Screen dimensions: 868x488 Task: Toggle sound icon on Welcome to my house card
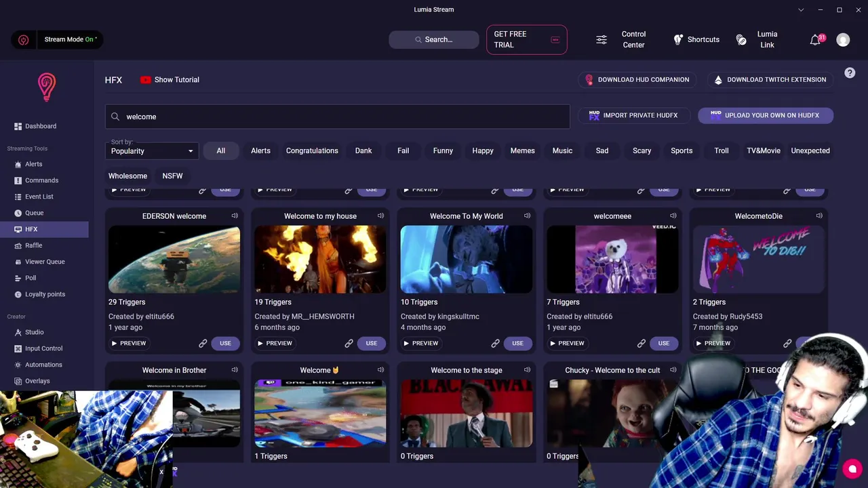click(x=380, y=216)
